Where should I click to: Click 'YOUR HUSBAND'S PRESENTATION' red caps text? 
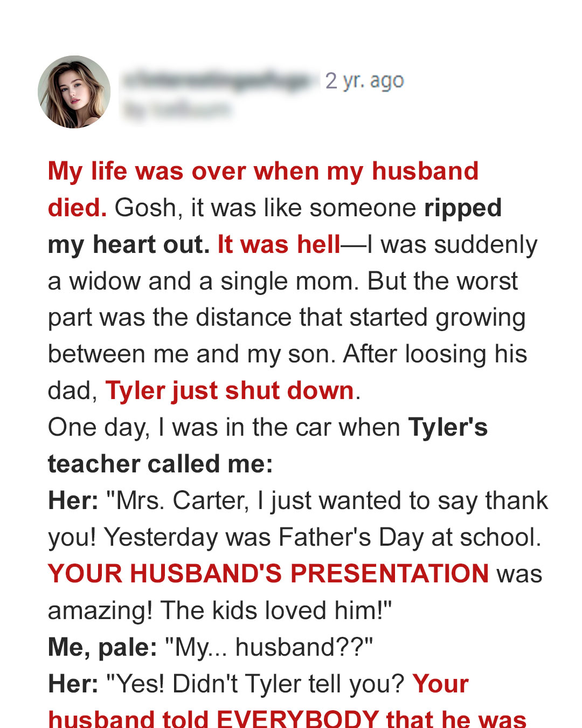[268, 573]
